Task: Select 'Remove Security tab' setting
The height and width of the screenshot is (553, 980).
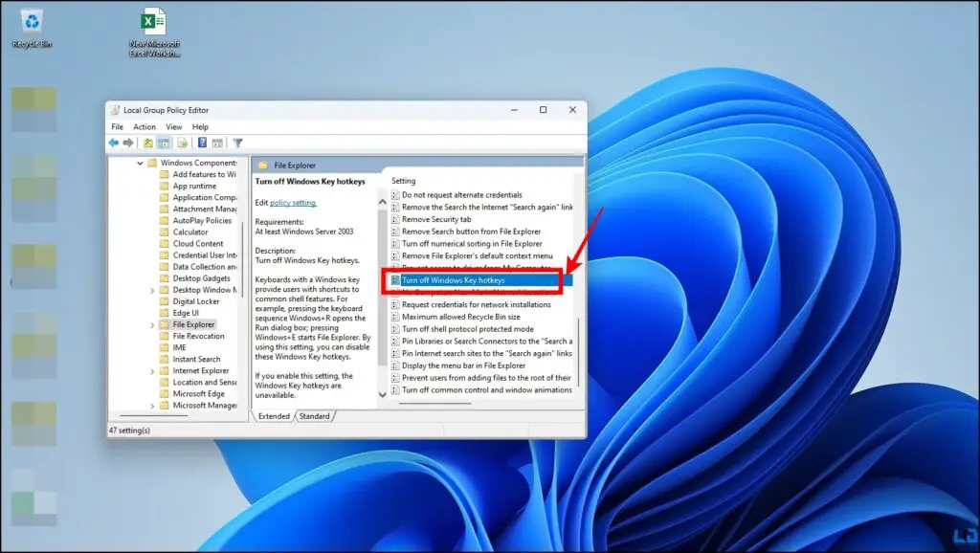Action: click(x=432, y=219)
